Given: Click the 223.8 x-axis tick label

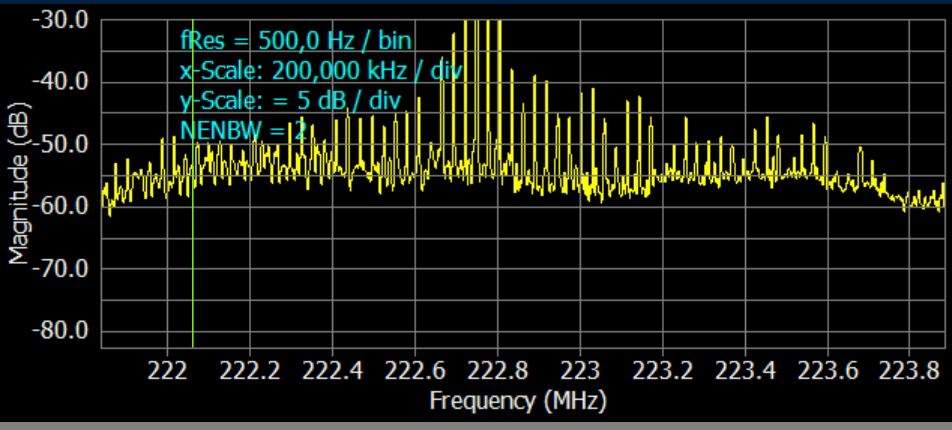Looking at the screenshot, I should tap(909, 372).
